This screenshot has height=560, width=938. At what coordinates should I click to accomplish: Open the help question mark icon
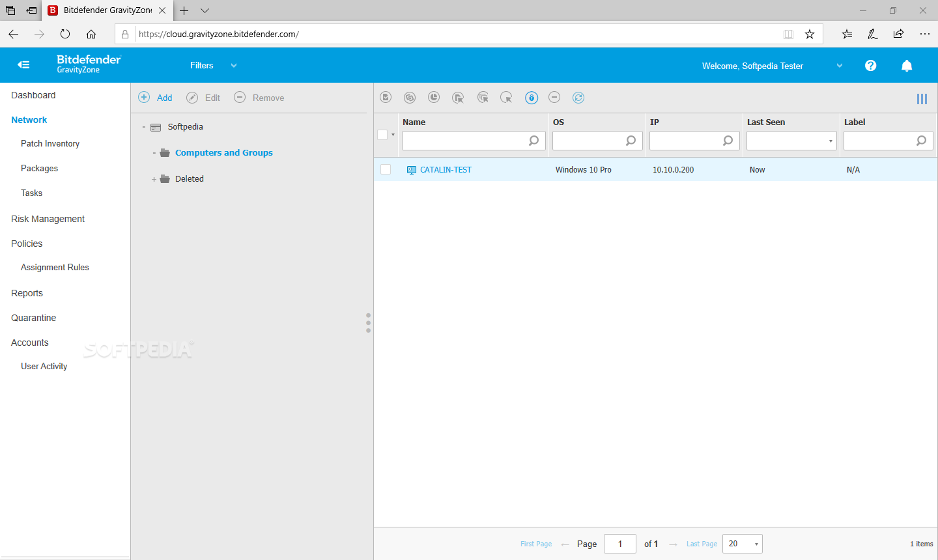point(870,65)
